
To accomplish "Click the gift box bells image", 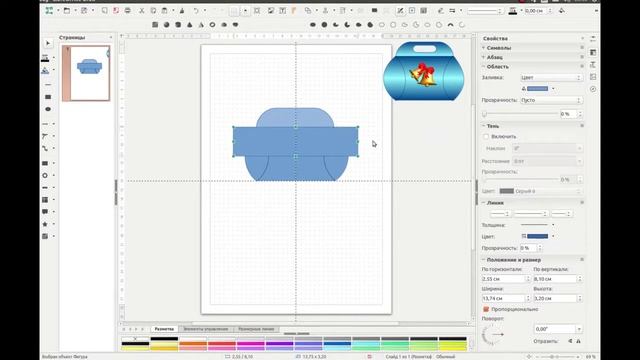I will [x=424, y=71].
